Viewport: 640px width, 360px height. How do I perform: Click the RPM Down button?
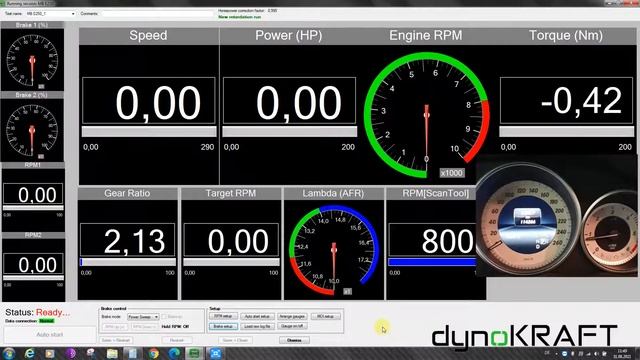click(x=144, y=327)
